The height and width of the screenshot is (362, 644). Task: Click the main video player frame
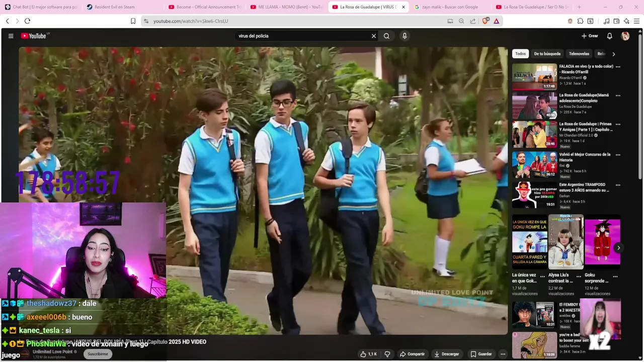tap(263, 191)
